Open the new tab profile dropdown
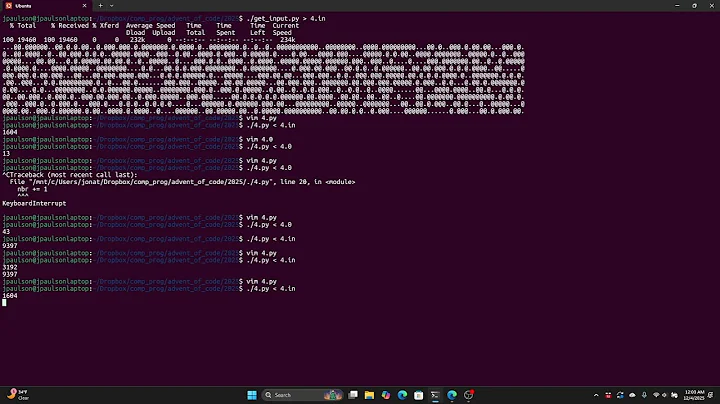 click(x=112, y=6)
